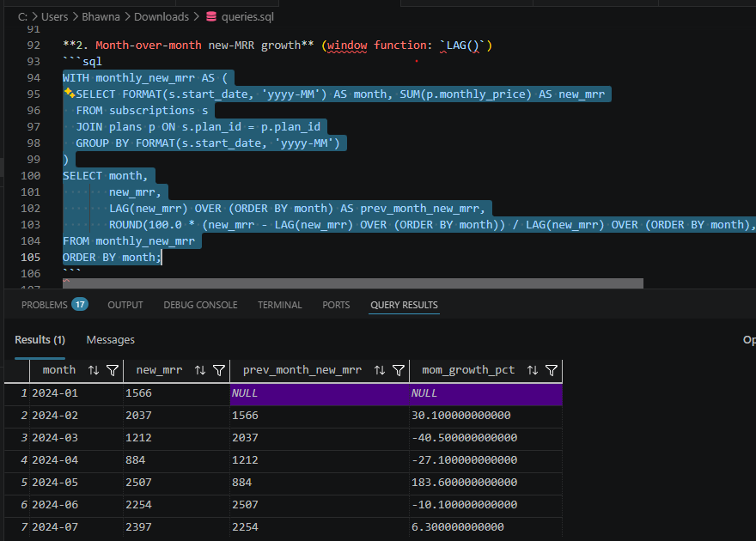Click the new_mrr value 2397
This screenshot has height=541, width=756.
(x=176, y=527)
